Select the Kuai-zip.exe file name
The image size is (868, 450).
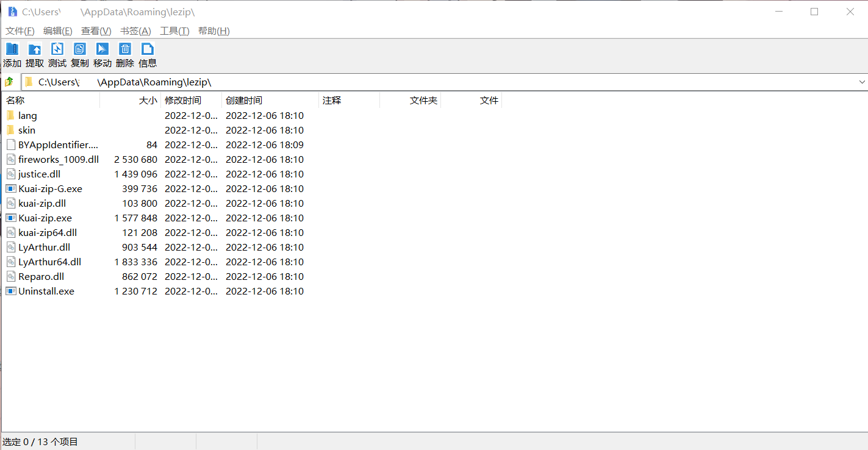pos(45,218)
